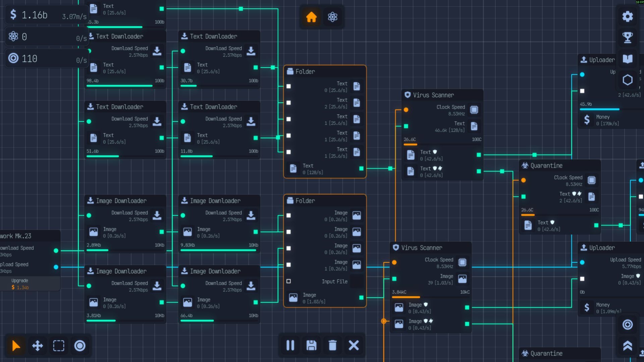Activate the dashed box selection tool
Image resolution: width=644 pixels, height=362 pixels.
[x=59, y=346]
